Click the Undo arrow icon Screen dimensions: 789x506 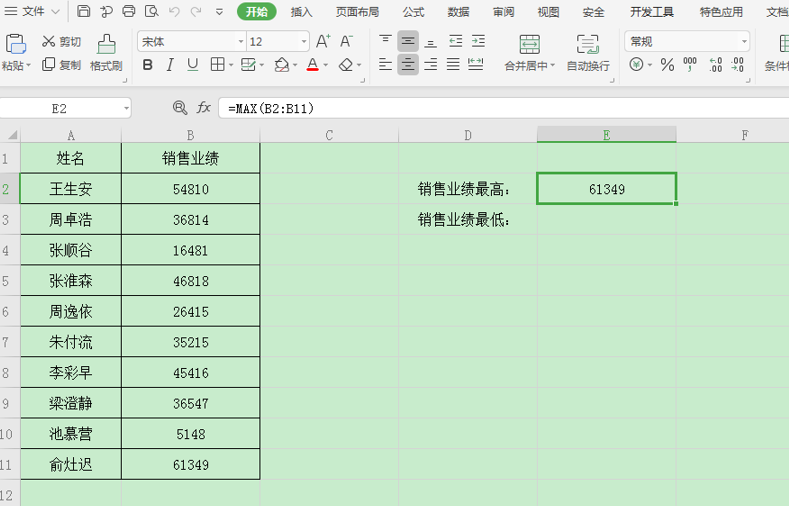pyautogui.click(x=174, y=11)
